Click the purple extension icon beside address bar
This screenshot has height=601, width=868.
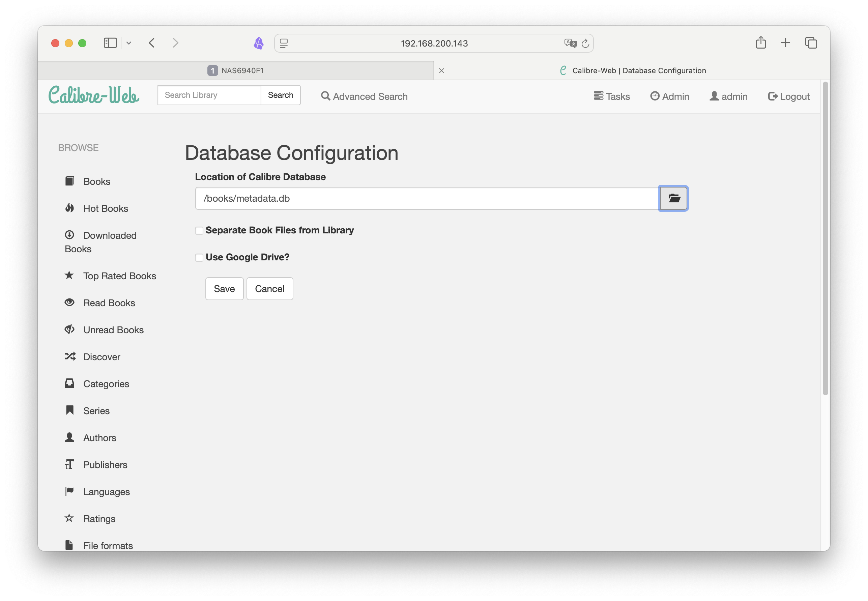pos(259,43)
